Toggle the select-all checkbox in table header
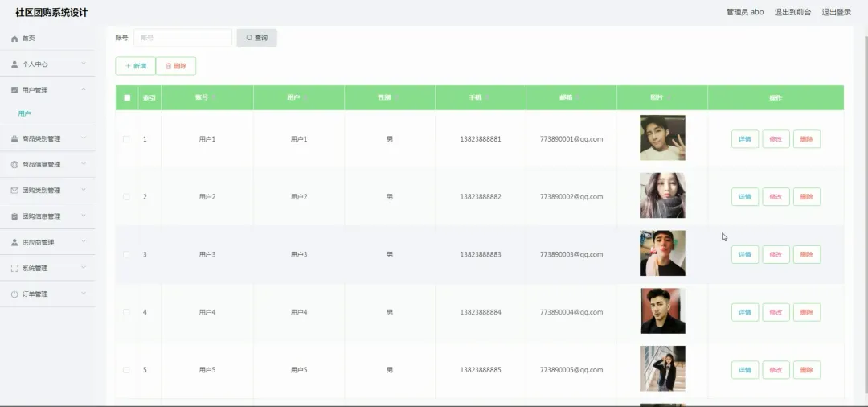 (x=127, y=97)
